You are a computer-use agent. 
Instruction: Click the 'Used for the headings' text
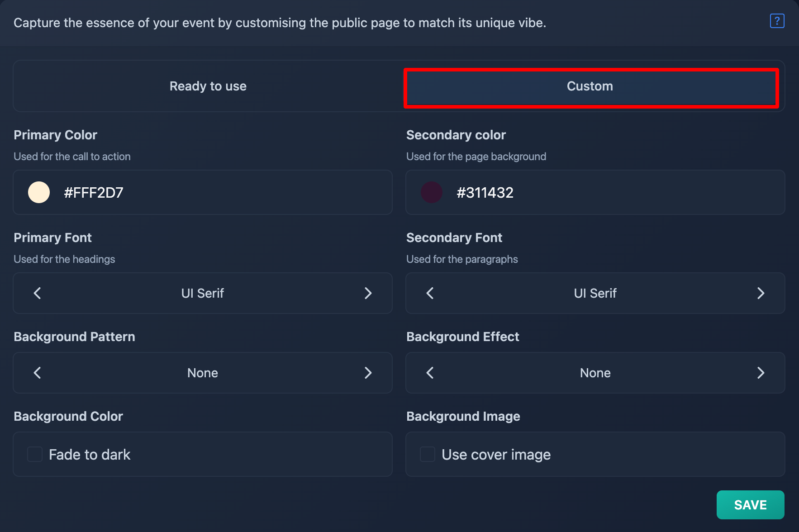click(64, 259)
